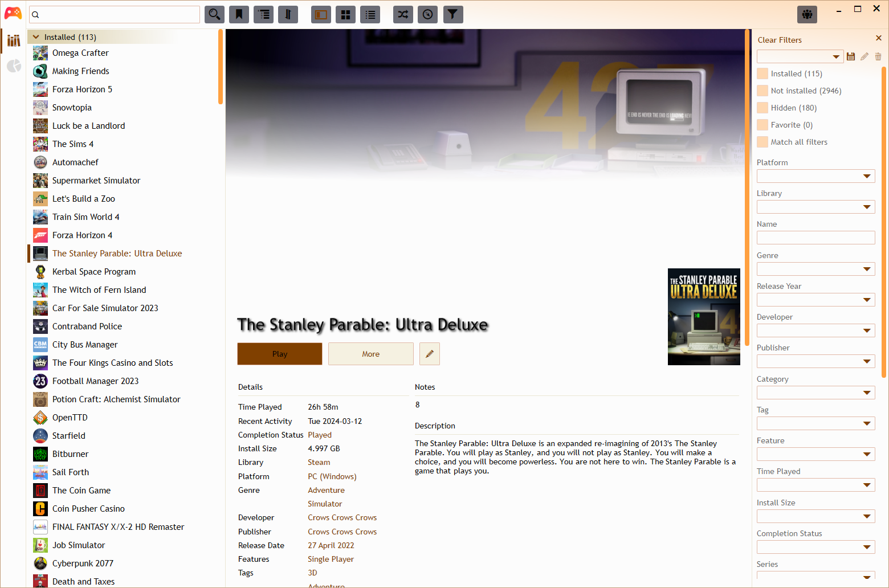Focus the game search input field
This screenshot has height=588, width=889.
(115, 14)
